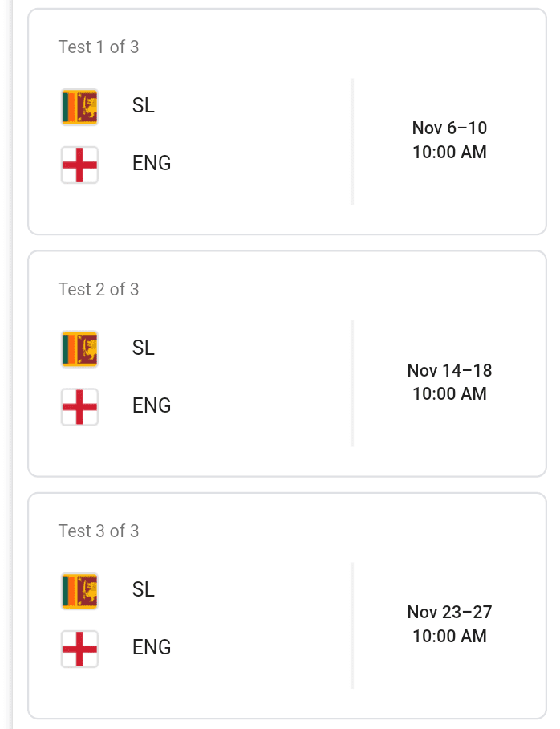Click England flag in Test 1
The height and width of the screenshot is (729, 560).
[x=79, y=165]
